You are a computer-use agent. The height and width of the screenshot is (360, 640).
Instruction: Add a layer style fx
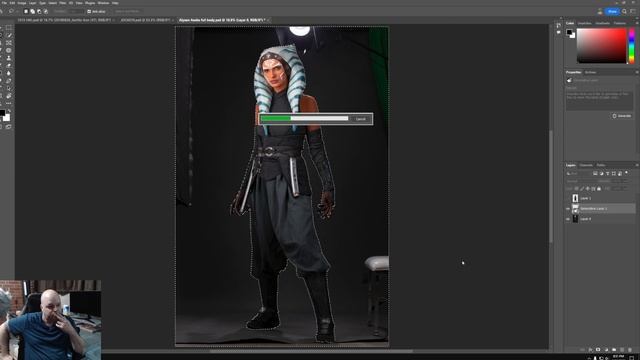tap(590, 350)
